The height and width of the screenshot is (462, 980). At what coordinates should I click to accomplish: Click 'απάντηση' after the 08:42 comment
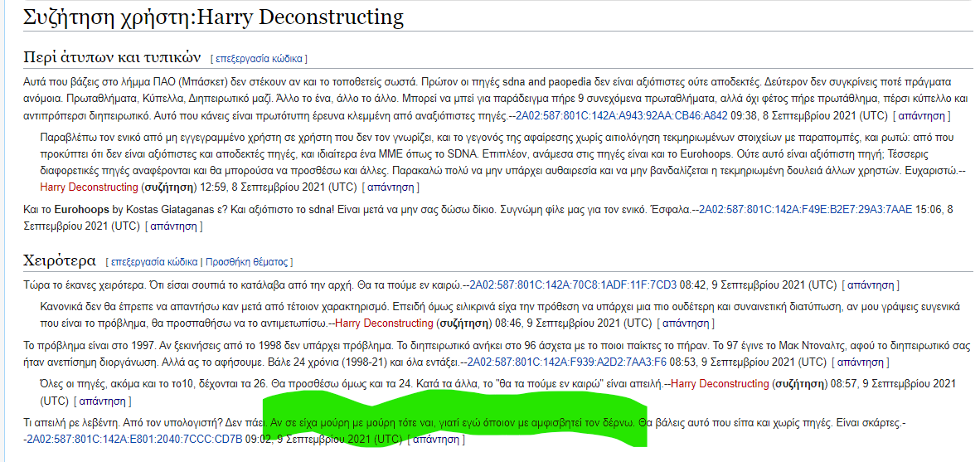(x=871, y=285)
